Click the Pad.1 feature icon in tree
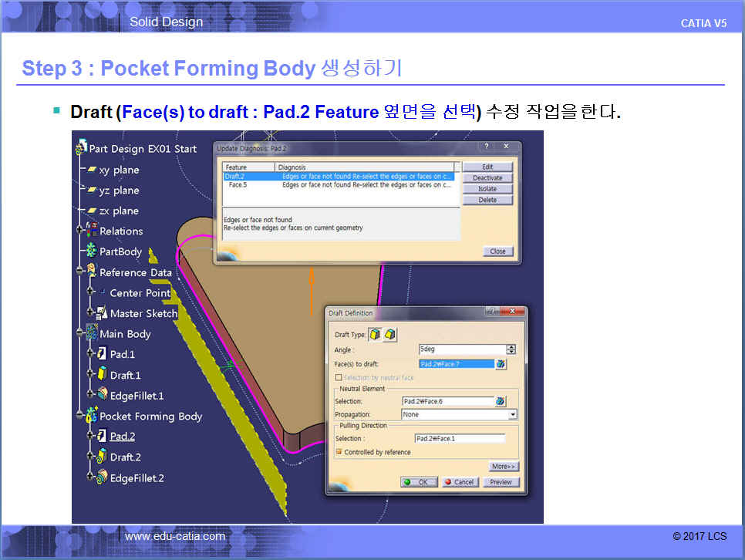745x560 pixels. click(x=100, y=354)
